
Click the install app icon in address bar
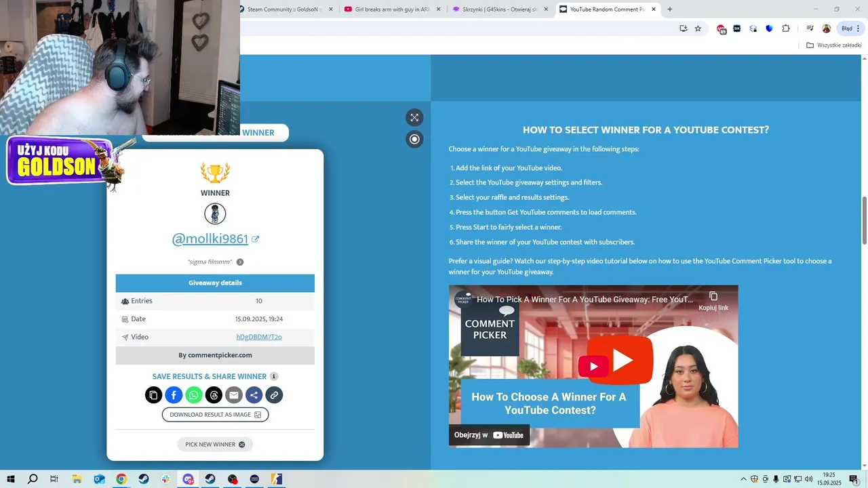684,28
